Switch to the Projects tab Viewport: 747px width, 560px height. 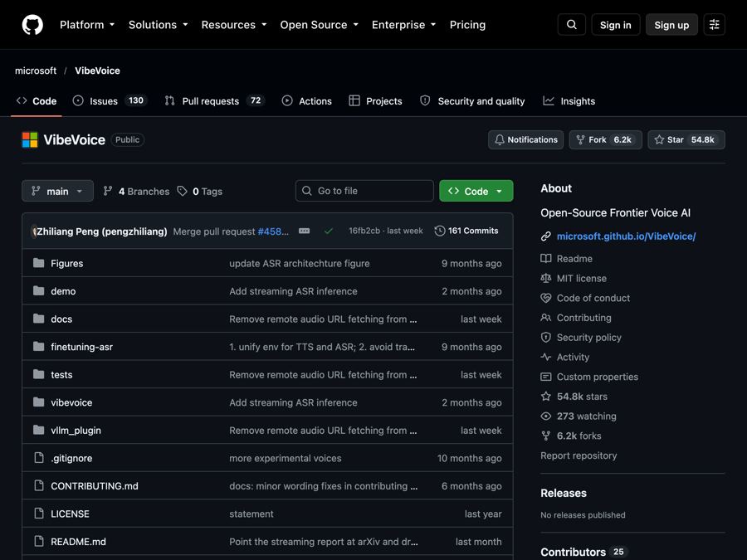375,101
